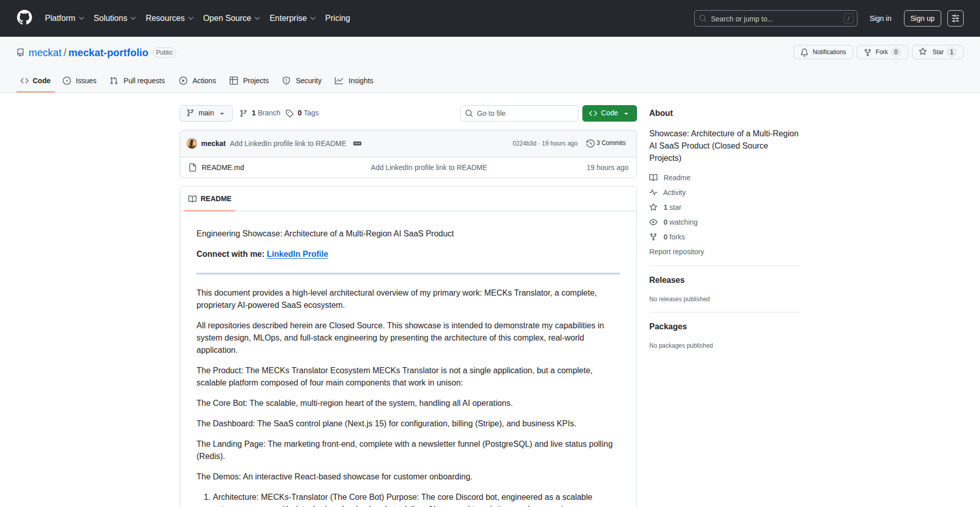Click the horizontal divider line under Connect section
980x507 pixels.
(408, 274)
